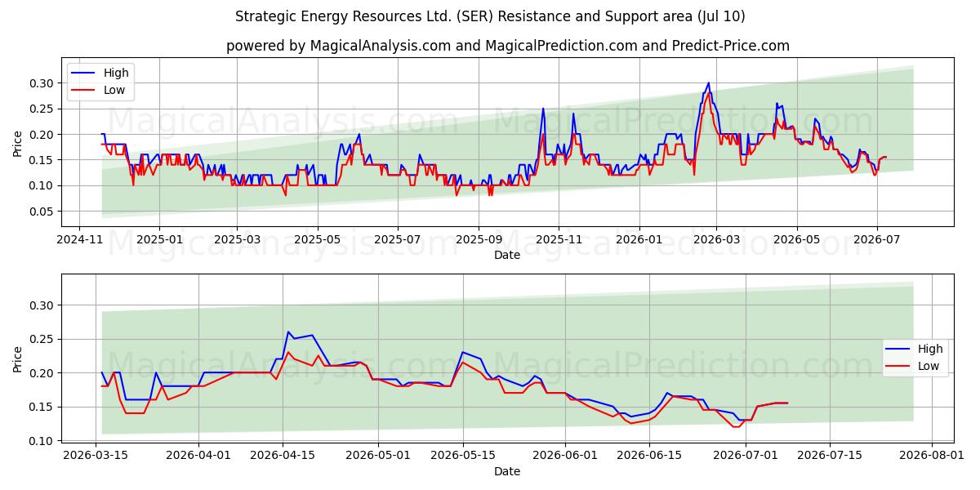Click the '2026-05-15' tick label
This screenshot has width=980, height=490.
(x=463, y=456)
